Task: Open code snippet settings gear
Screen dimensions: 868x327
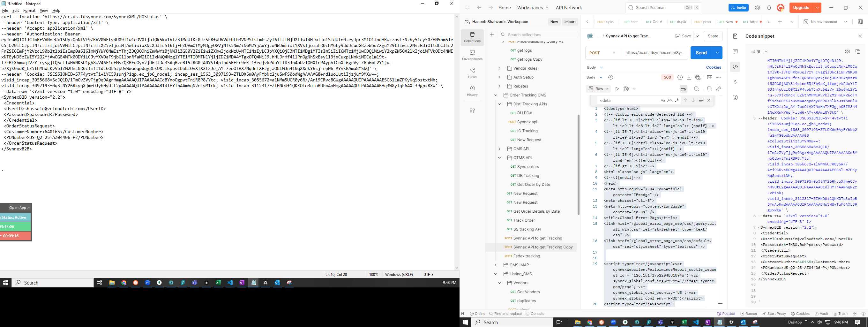Action: click(x=848, y=52)
